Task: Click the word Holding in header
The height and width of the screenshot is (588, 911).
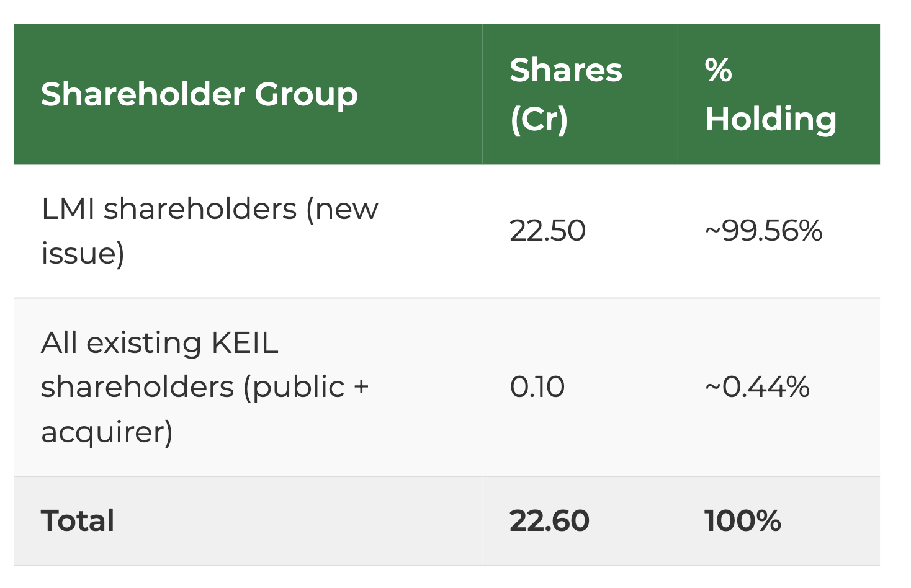Action: click(771, 119)
